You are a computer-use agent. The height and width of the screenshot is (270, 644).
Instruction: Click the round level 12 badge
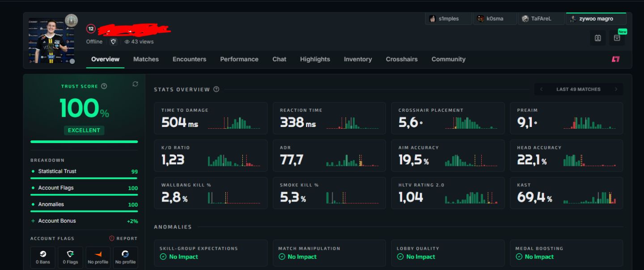pos(91,29)
